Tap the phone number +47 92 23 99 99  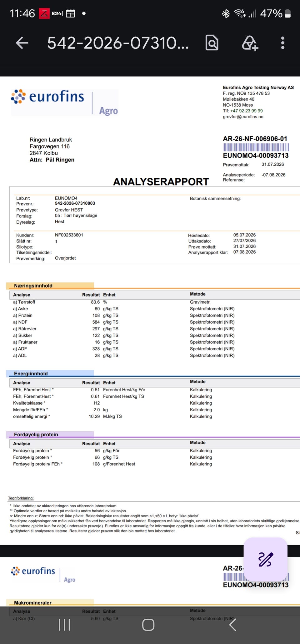[247, 111]
